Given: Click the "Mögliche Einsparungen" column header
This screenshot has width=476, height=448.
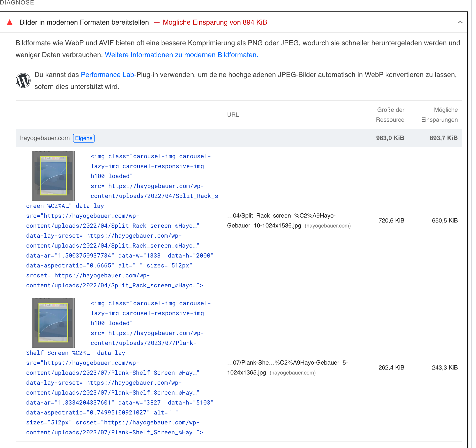Looking at the screenshot, I should 439,114.
